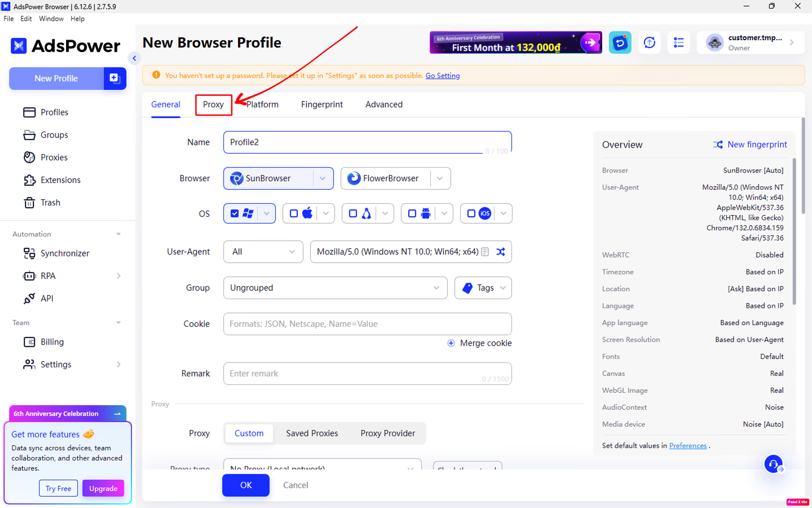Select the Custom proxy option
This screenshot has width=812, height=508.
pos(249,433)
